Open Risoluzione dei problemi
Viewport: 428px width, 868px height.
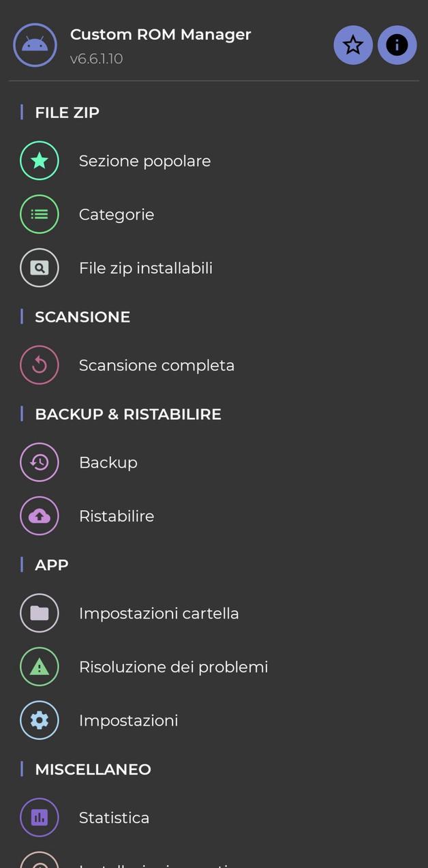173,667
